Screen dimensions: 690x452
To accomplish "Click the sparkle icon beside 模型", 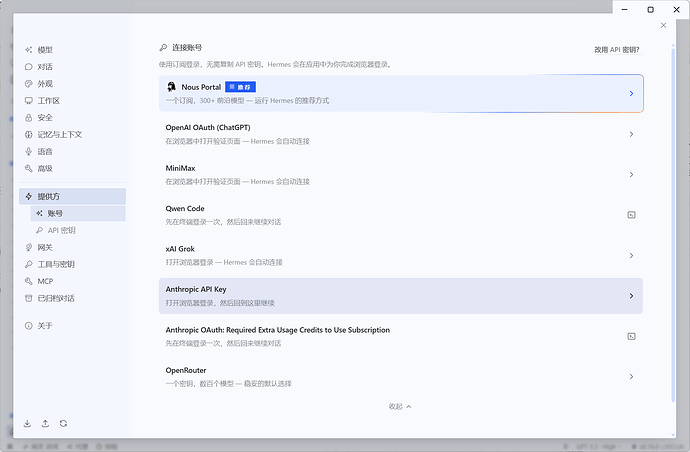I will (29, 50).
